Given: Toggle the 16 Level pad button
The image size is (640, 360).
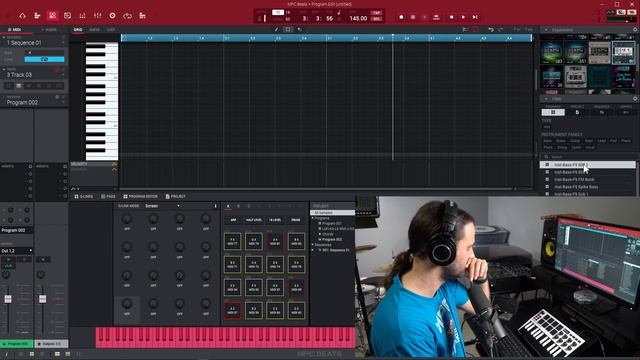Looking at the screenshot, I should click(x=275, y=220).
